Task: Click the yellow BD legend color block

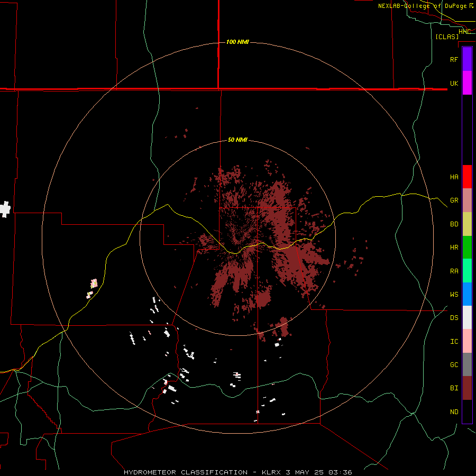Action: pos(467,224)
